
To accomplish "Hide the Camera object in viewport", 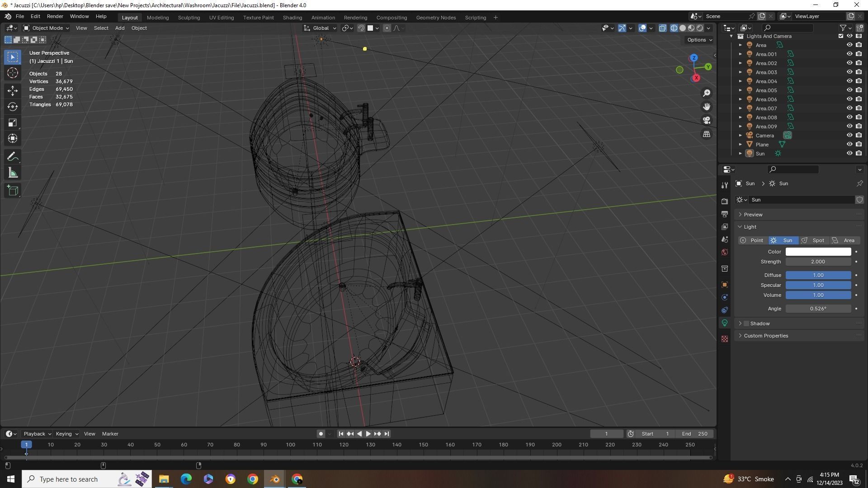I will [x=849, y=136].
